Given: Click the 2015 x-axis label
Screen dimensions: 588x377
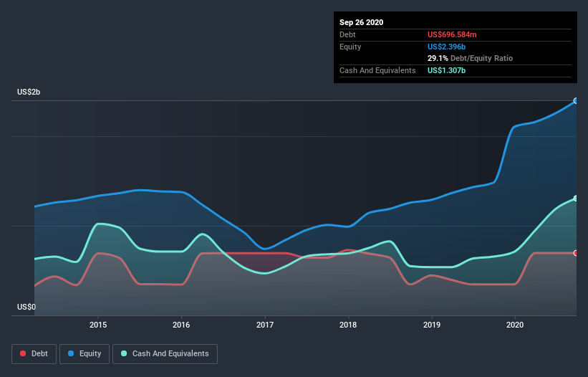Looking at the screenshot, I should [98, 325].
